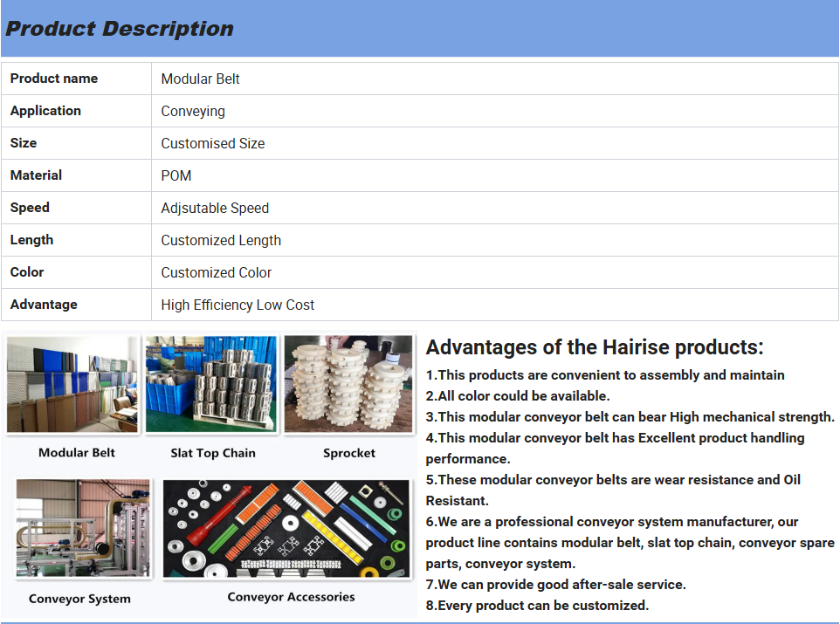Click the 'Sprocket' caption text
This screenshot has height=624, width=840.
[348, 453]
